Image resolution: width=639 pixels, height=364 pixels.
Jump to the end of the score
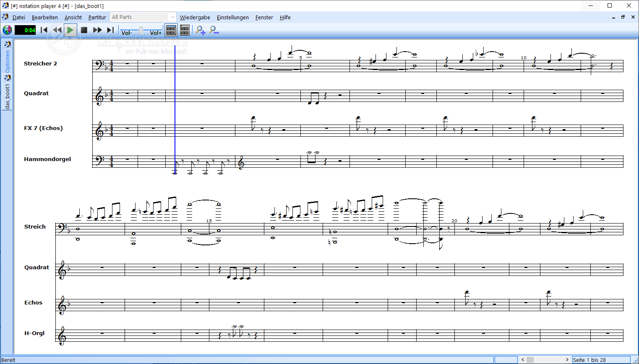(110, 30)
